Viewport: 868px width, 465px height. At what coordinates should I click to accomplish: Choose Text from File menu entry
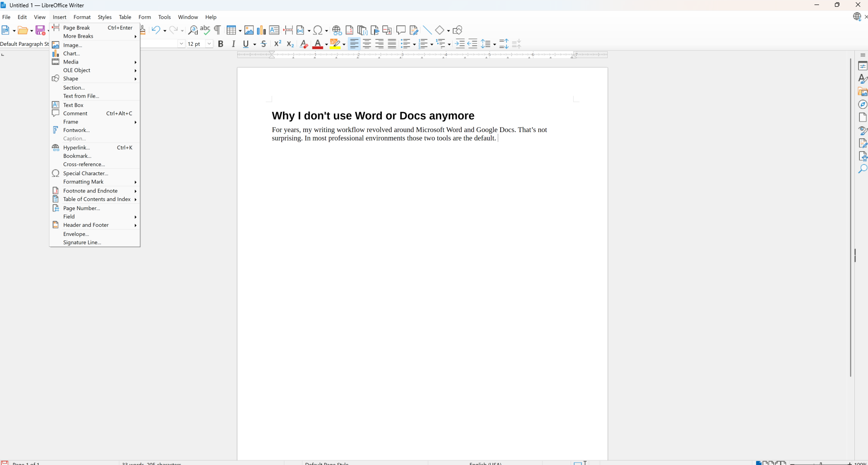point(94,96)
